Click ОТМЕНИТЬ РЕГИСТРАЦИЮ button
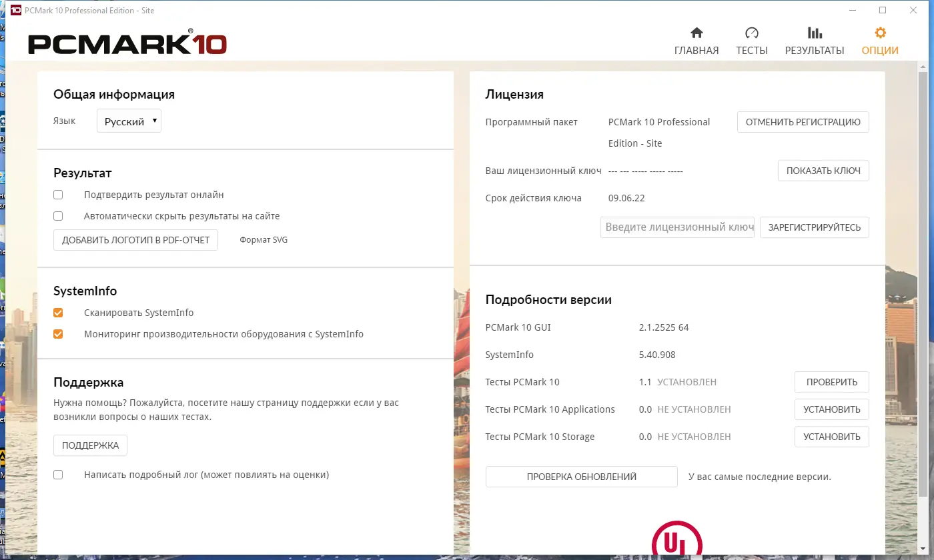Image resolution: width=934 pixels, height=560 pixels. tap(803, 122)
